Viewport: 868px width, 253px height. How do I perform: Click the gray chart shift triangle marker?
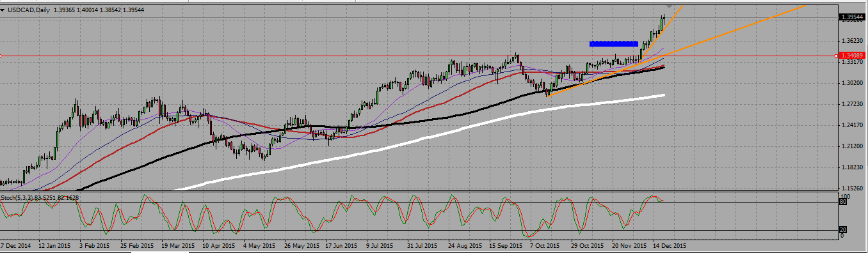point(669,7)
